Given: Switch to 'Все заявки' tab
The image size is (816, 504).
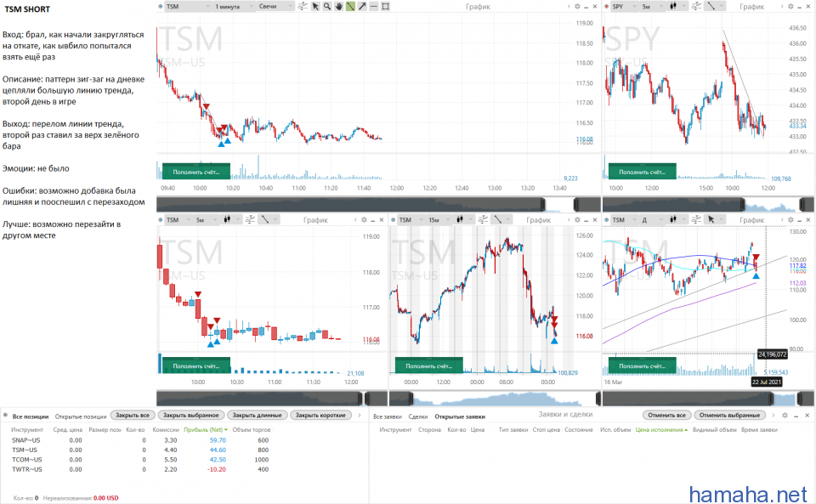Looking at the screenshot, I should tap(388, 416).
